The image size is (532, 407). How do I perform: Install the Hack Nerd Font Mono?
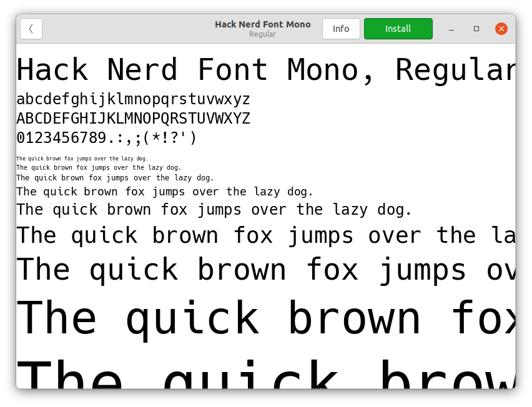(398, 29)
